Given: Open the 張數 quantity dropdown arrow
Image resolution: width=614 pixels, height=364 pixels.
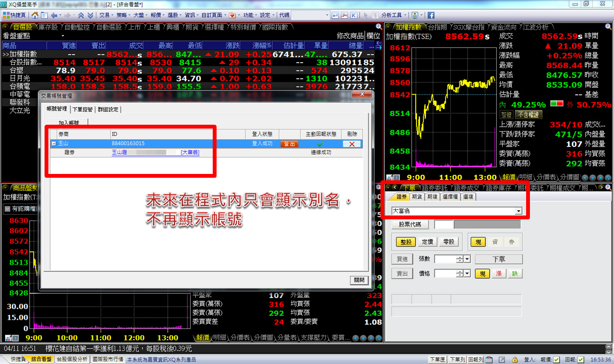Looking at the screenshot, I should tap(467, 259).
